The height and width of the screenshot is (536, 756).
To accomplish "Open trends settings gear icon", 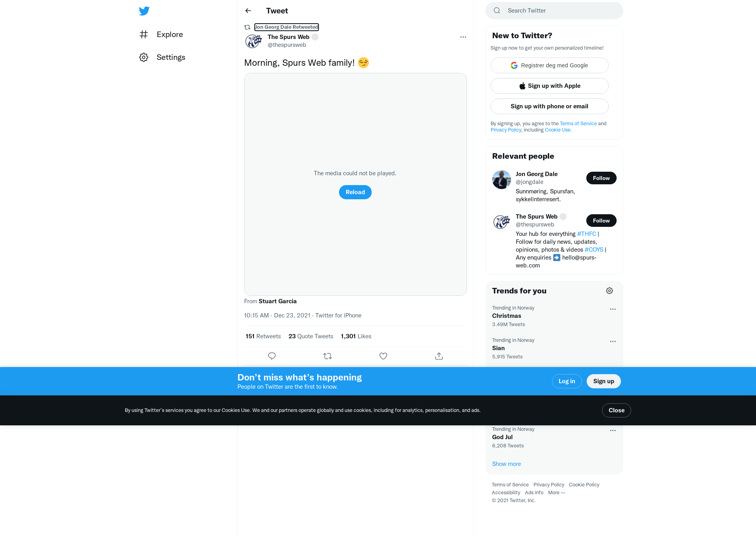I will [x=610, y=291].
